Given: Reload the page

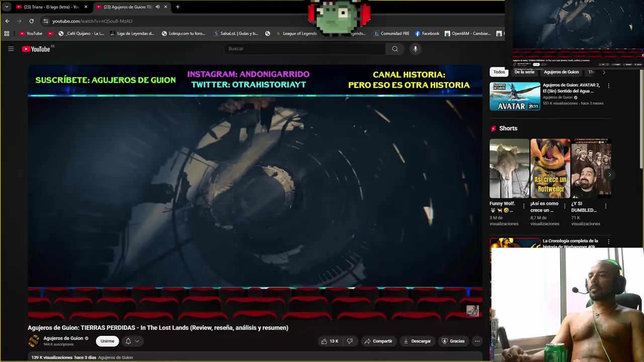Looking at the screenshot, I should pos(31,21).
